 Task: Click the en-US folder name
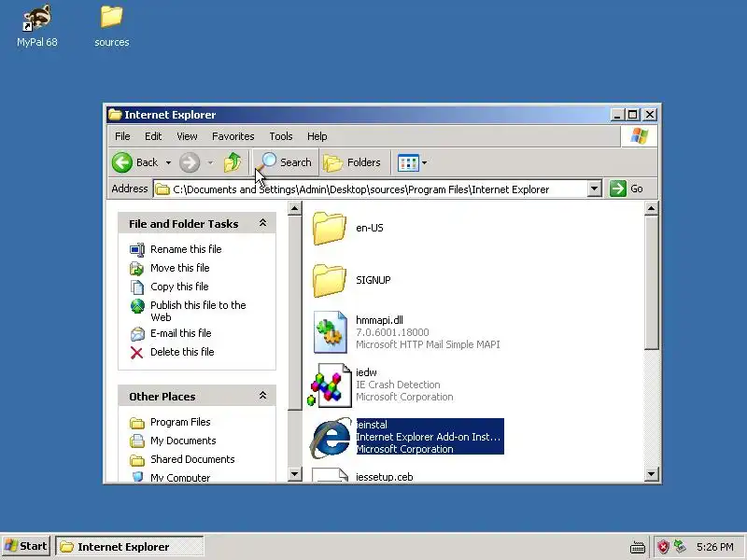(369, 228)
